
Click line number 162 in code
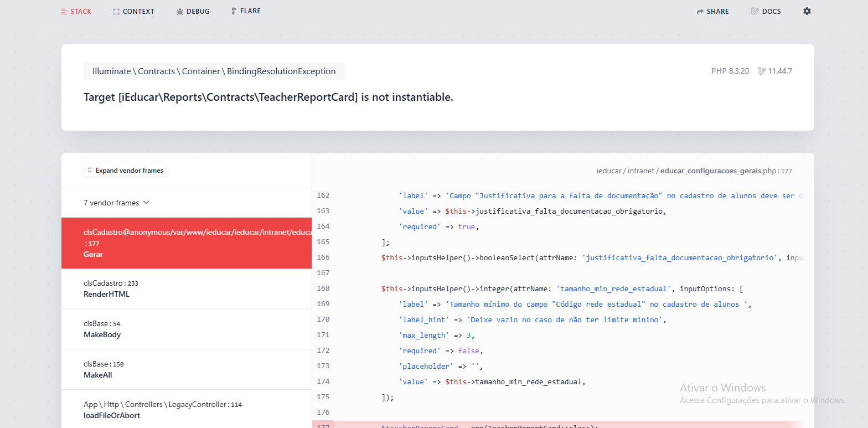pyautogui.click(x=323, y=195)
